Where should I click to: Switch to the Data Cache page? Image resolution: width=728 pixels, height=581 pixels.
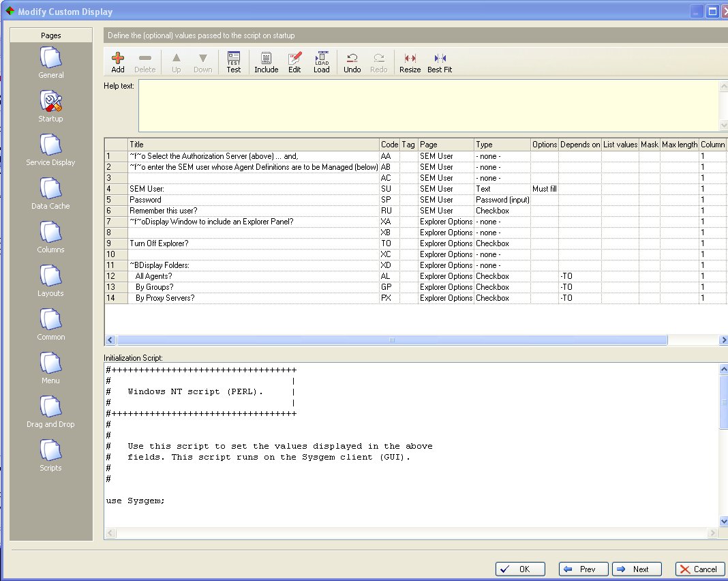pos(51,192)
